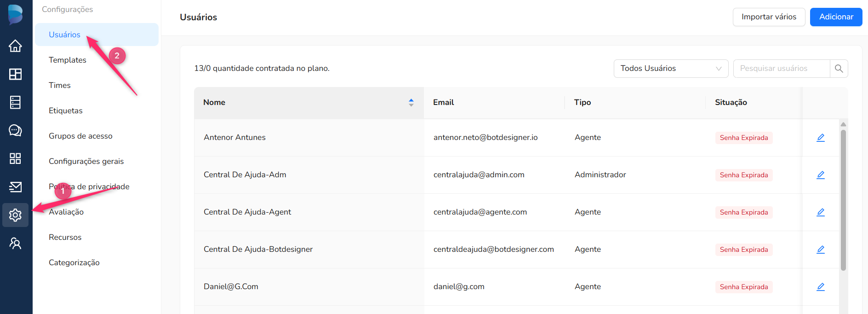Screen dimensions: 868x314
Task: Click the Nome column header
Action: (309, 103)
